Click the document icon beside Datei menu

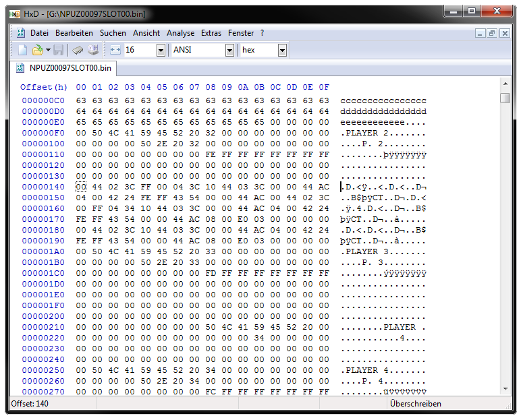point(21,32)
